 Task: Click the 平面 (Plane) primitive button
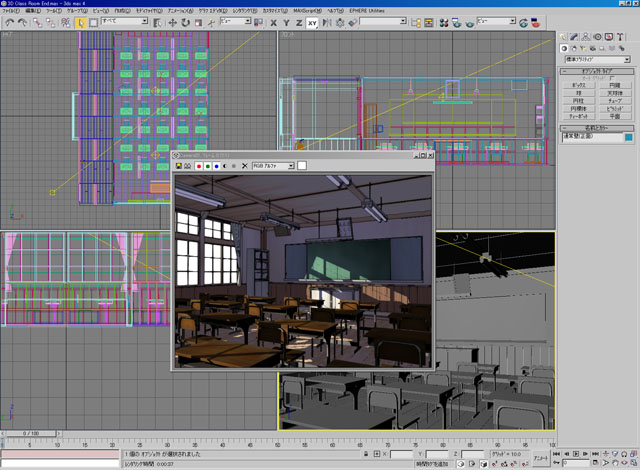pyautogui.click(x=615, y=117)
